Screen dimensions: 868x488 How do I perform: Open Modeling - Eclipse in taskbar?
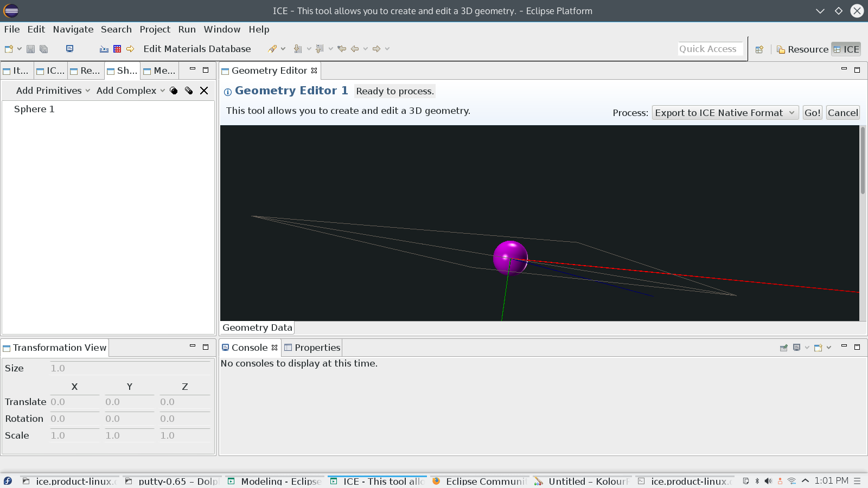[x=276, y=481]
